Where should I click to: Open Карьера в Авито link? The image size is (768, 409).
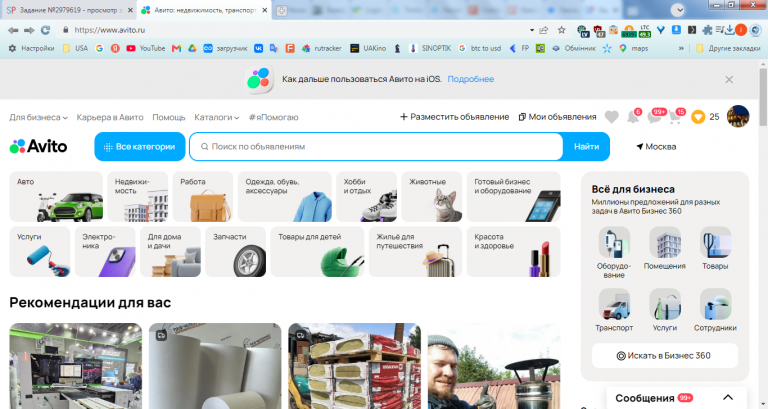[x=110, y=117]
